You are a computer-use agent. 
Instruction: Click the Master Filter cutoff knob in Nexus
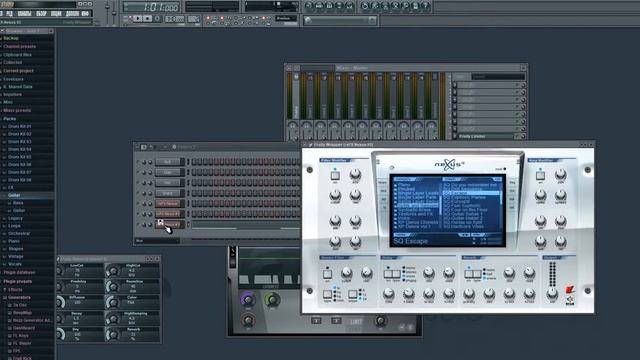pos(347,273)
